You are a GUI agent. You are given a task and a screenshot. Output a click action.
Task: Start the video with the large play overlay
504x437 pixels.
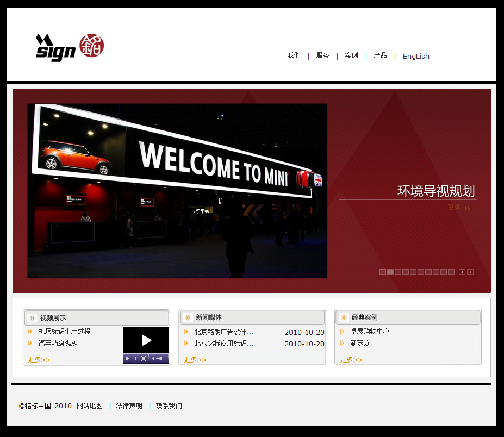click(x=146, y=340)
